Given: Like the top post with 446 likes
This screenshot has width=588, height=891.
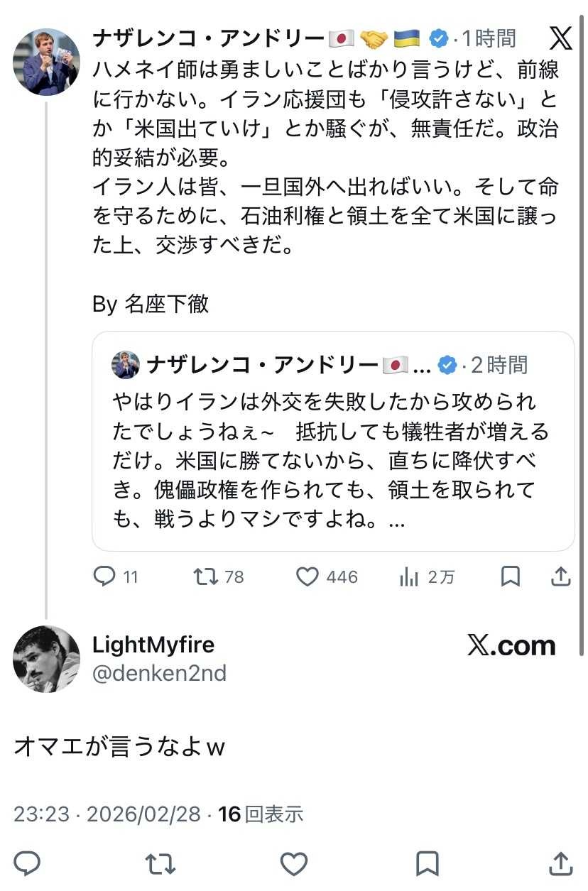Looking at the screenshot, I should tap(307, 577).
